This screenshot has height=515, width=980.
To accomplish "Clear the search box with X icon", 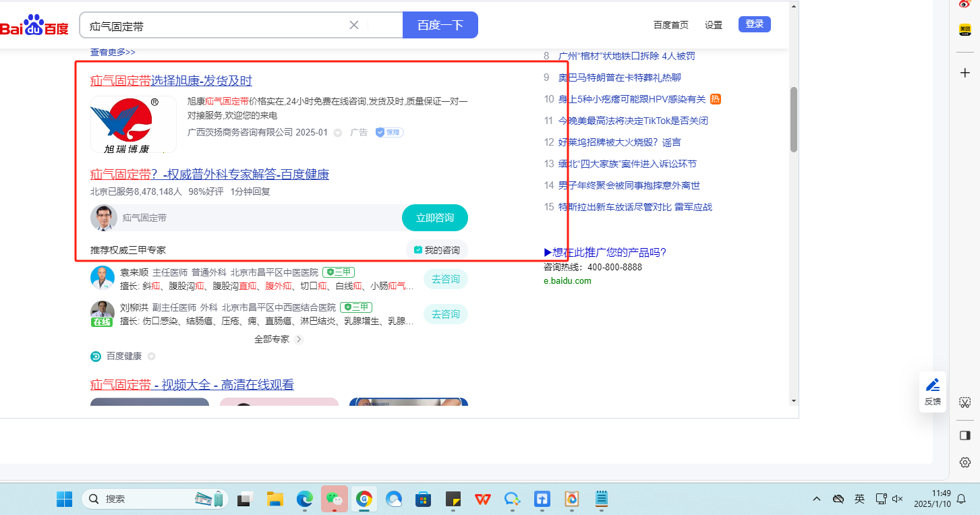I will tap(353, 25).
